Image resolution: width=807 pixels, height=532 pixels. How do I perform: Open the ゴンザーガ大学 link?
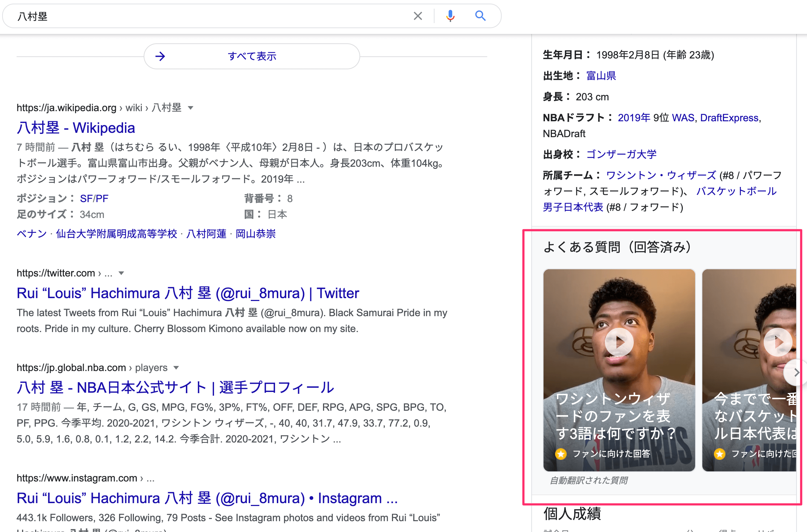(621, 154)
